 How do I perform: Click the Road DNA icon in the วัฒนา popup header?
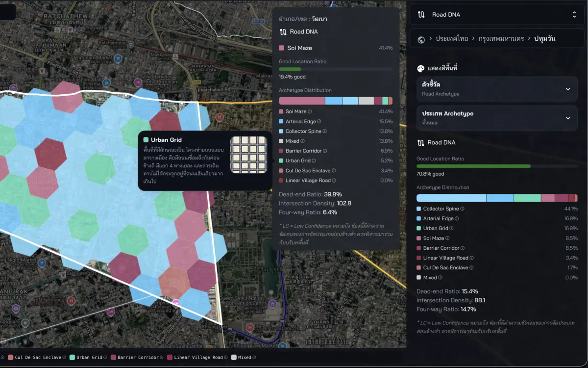(x=283, y=32)
